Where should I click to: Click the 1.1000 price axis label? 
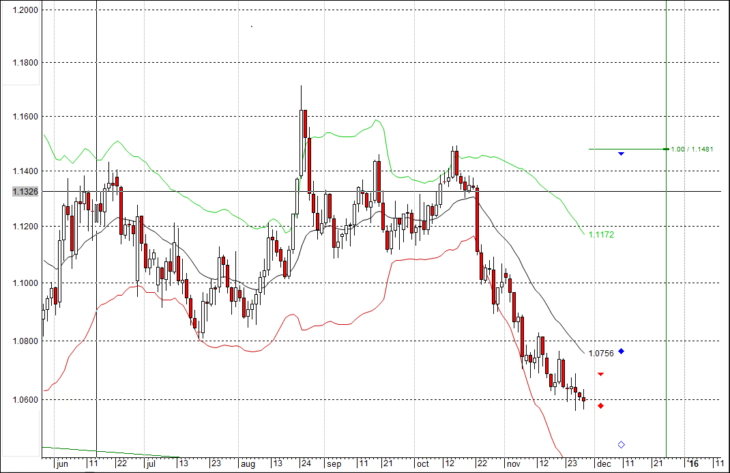click(26, 283)
